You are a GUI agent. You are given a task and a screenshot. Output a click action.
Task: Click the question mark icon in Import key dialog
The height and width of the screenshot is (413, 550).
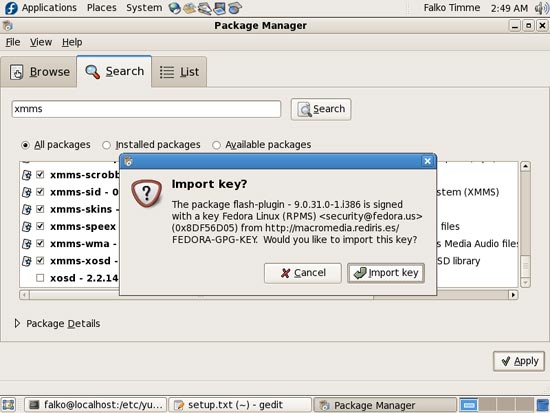(x=147, y=193)
